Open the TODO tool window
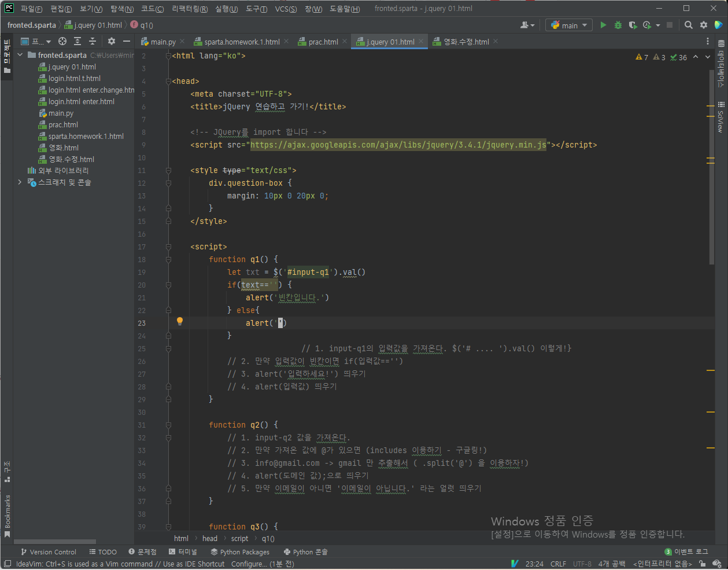Screen dimensions: 728x570 tap(103, 551)
